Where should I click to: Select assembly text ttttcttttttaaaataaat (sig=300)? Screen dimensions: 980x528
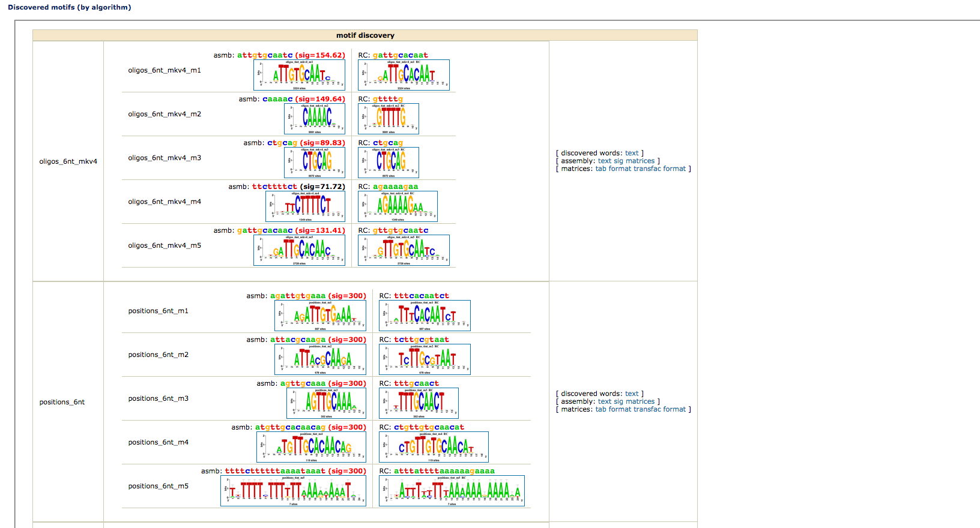click(295, 471)
